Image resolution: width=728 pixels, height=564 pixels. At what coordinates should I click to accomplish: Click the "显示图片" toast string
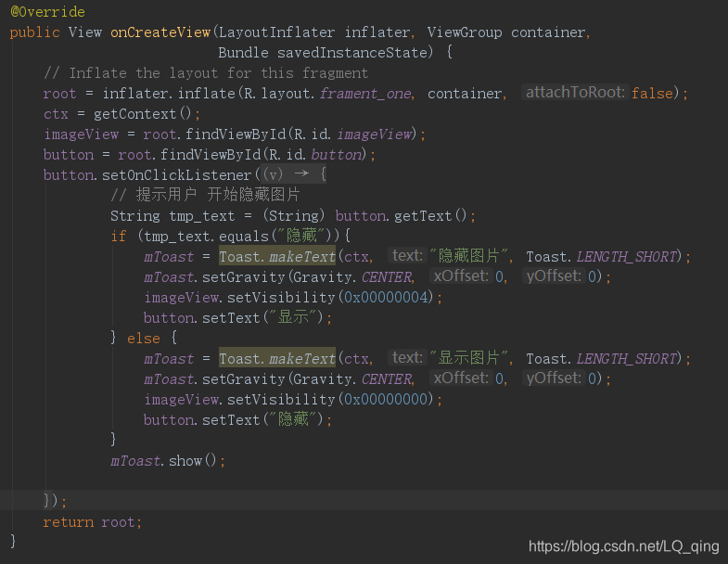469,358
